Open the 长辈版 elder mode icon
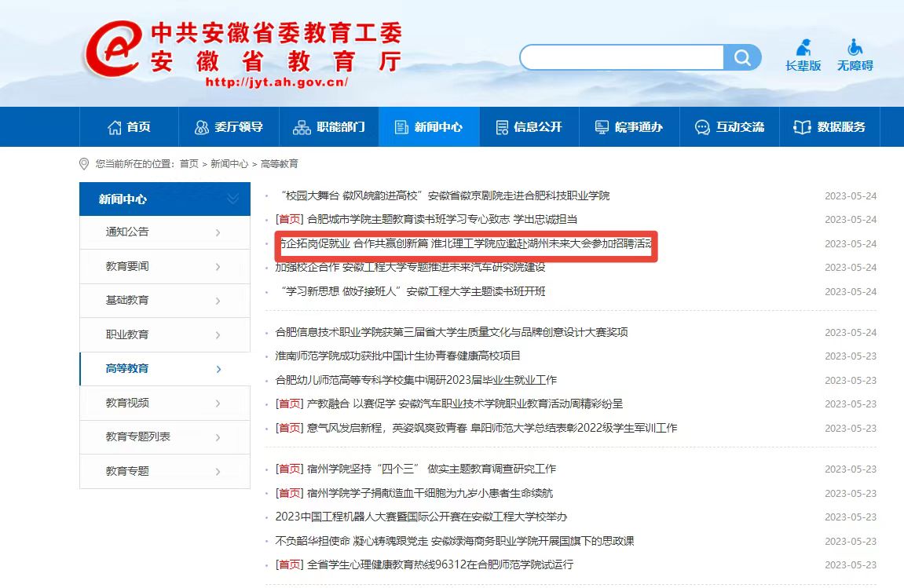The height and width of the screenshot is (588, 904). pos(803,48)
